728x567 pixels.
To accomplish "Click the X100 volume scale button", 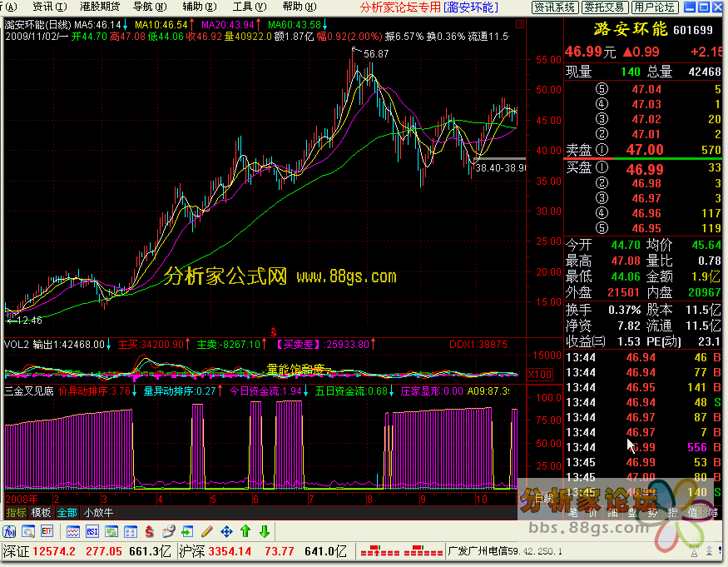I will click(540, 375).
